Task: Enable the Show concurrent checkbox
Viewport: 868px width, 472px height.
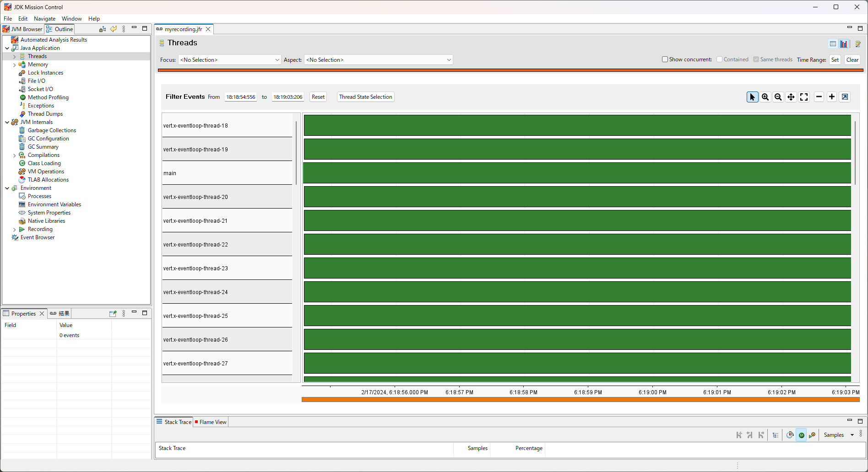Action: click(x=665, y=59)
